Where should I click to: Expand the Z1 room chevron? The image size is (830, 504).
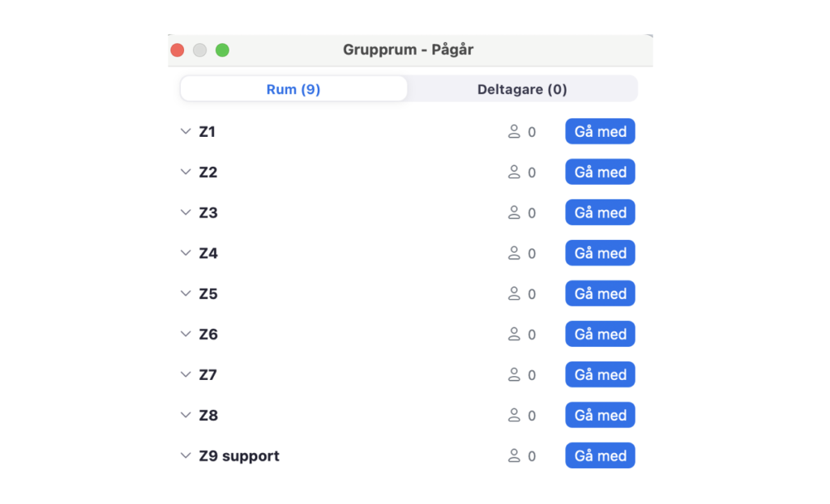click(x=186, y=131)
